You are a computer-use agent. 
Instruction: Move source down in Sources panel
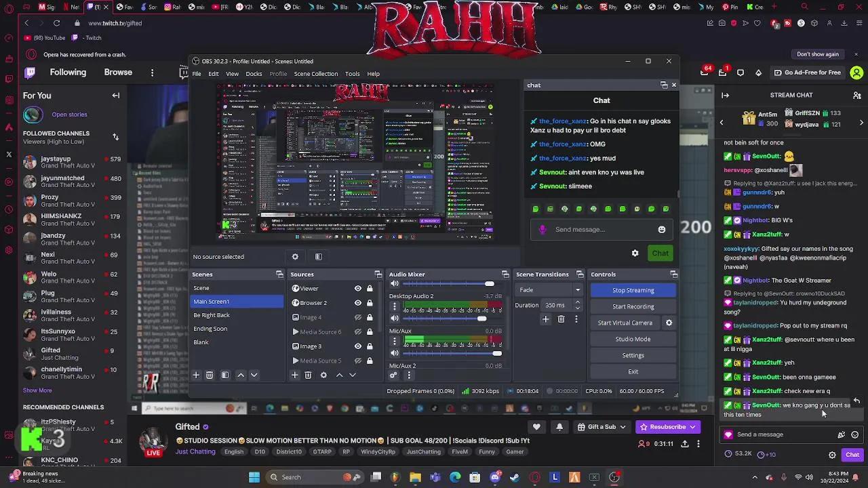click(x=353, y=375)
